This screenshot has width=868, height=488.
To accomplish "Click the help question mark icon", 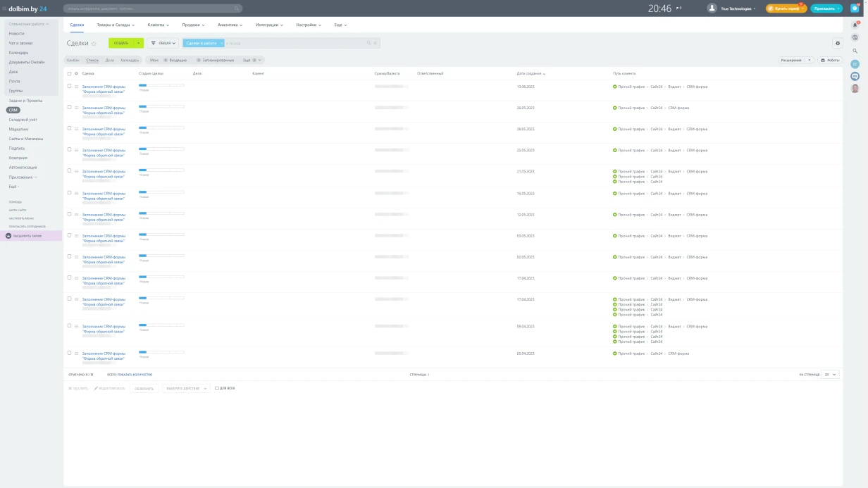I will pos(855,8).
